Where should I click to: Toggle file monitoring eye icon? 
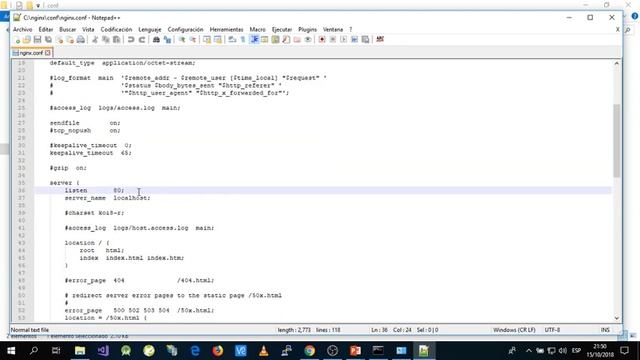click(x=308, y=40)
